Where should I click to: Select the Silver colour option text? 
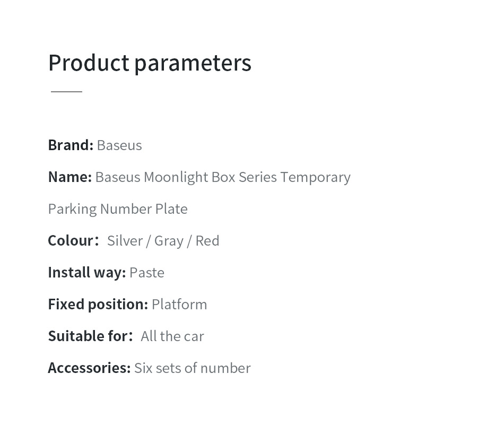[x=125, y=240]
